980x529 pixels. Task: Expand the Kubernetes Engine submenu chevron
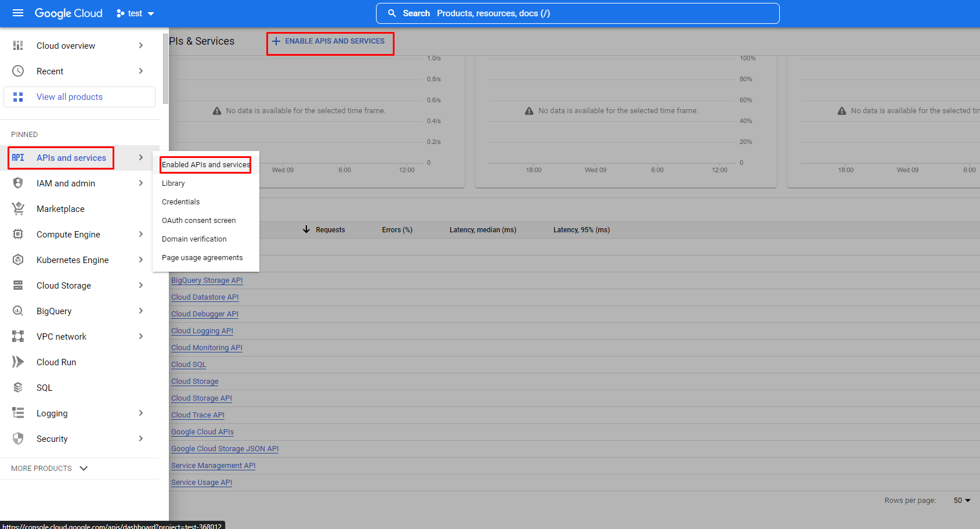point(141,260)
